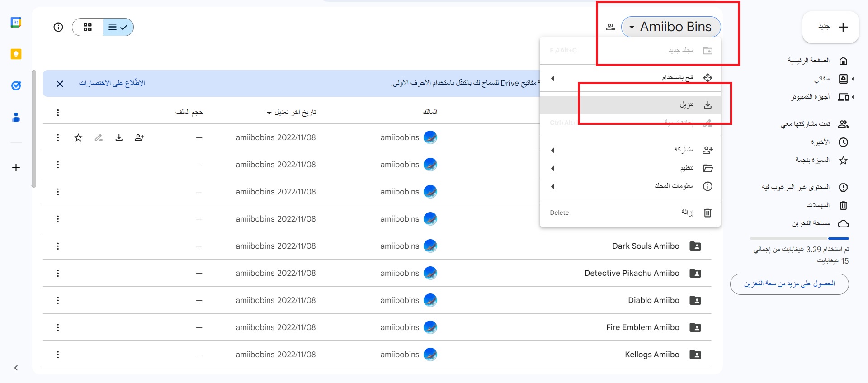Click the Detective Pikachu Amiibo folder icon
868x383 pixels.
click(x=695, y=273)
